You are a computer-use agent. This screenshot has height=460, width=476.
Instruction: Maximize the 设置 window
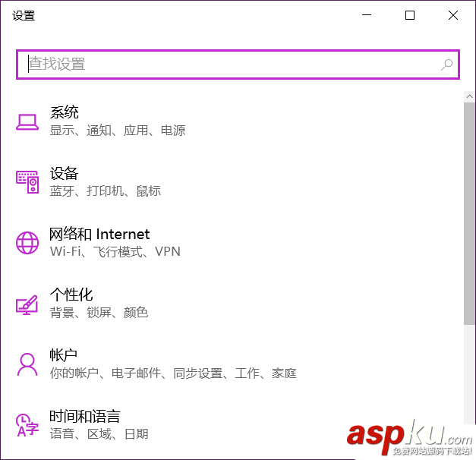(x=410, y=15)
